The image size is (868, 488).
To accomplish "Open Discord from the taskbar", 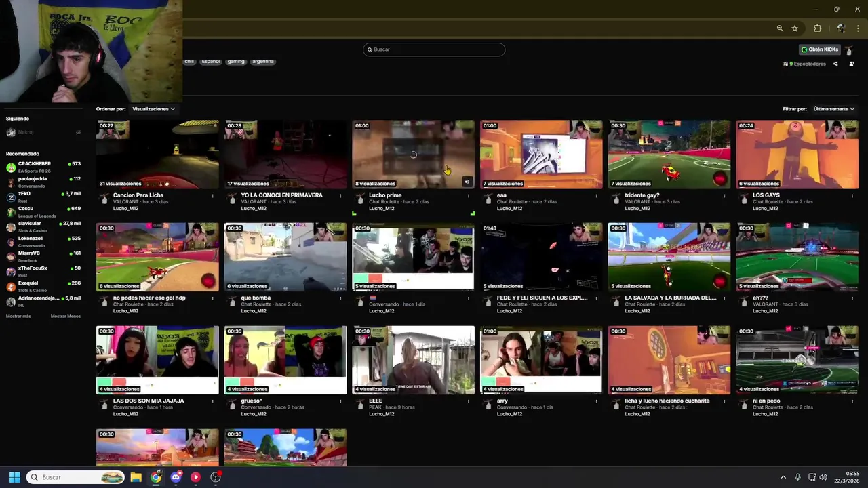I will 176,477.
